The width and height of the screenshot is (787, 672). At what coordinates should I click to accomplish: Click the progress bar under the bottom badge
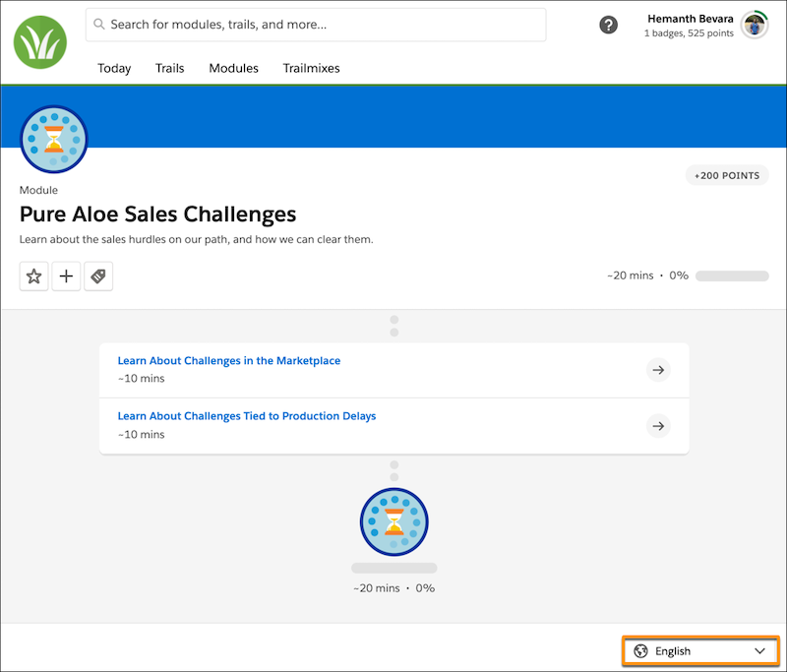pyautogui.click(x=394, y=568)
